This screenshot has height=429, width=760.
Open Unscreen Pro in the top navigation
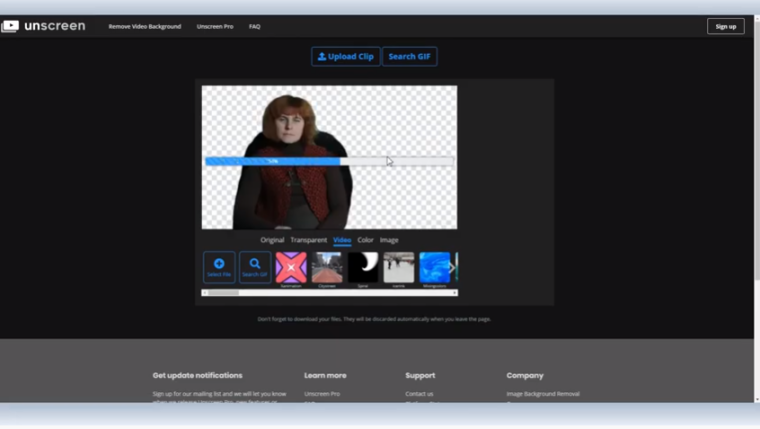[215, 26]
